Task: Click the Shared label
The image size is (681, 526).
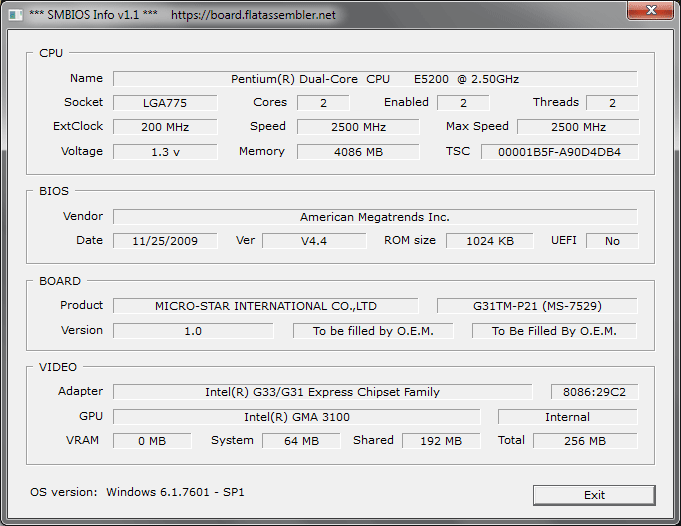Action: [373, 440]
